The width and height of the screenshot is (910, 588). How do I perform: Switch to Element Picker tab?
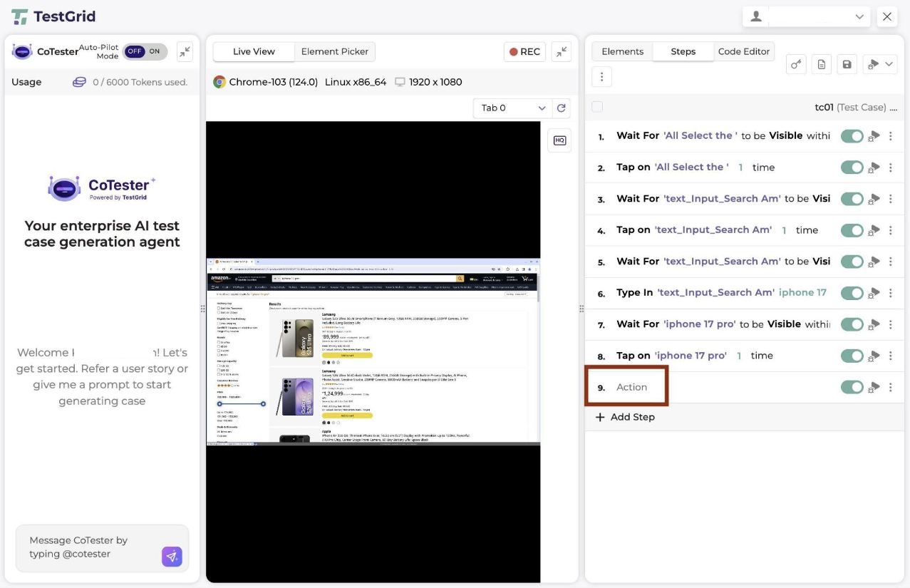tap(335, 51)
